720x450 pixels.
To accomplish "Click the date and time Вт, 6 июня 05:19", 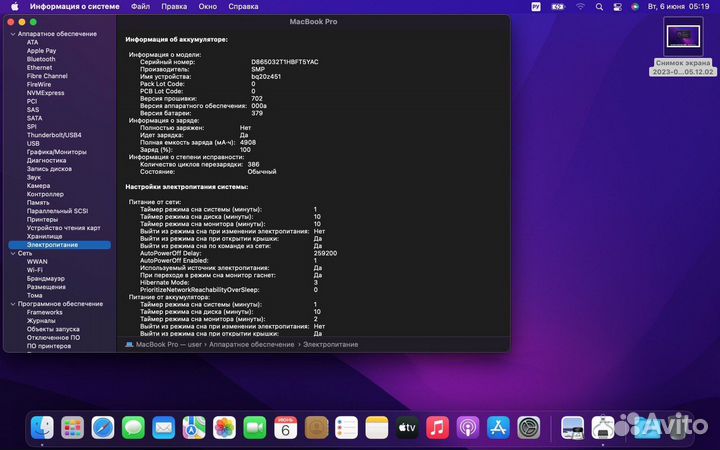I will [678, 6].
